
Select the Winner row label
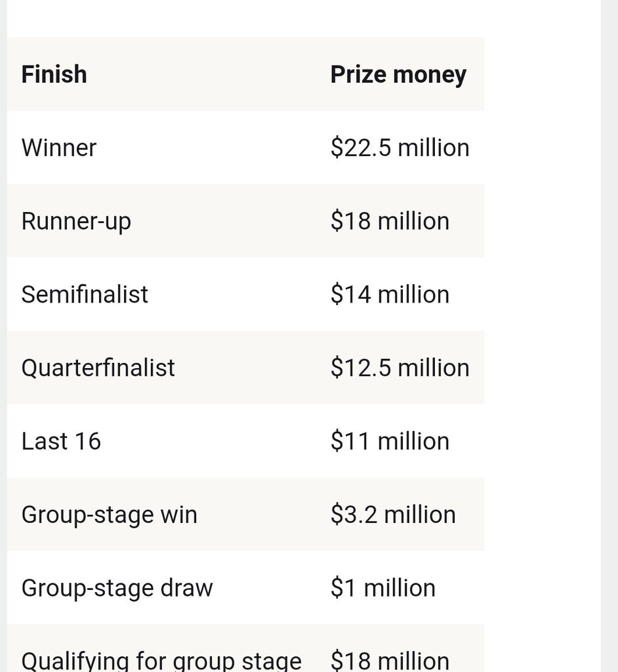pyautogui.click(x=58, y=148)
